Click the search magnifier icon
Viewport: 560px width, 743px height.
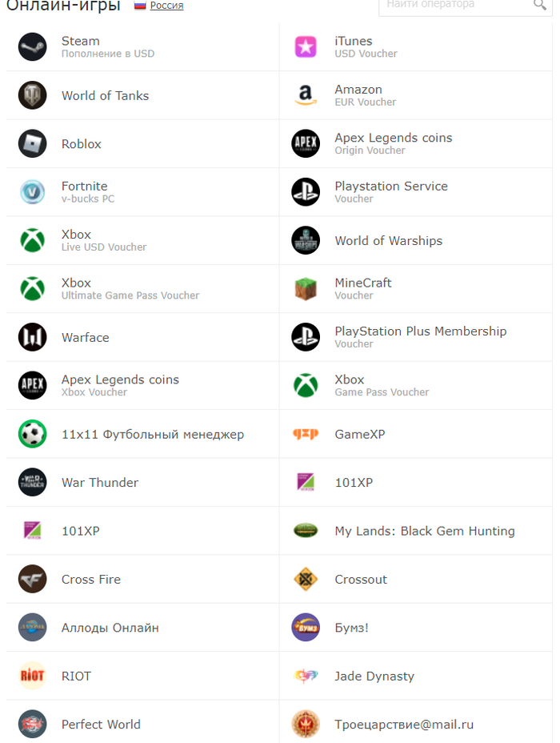tap(540, 6)
